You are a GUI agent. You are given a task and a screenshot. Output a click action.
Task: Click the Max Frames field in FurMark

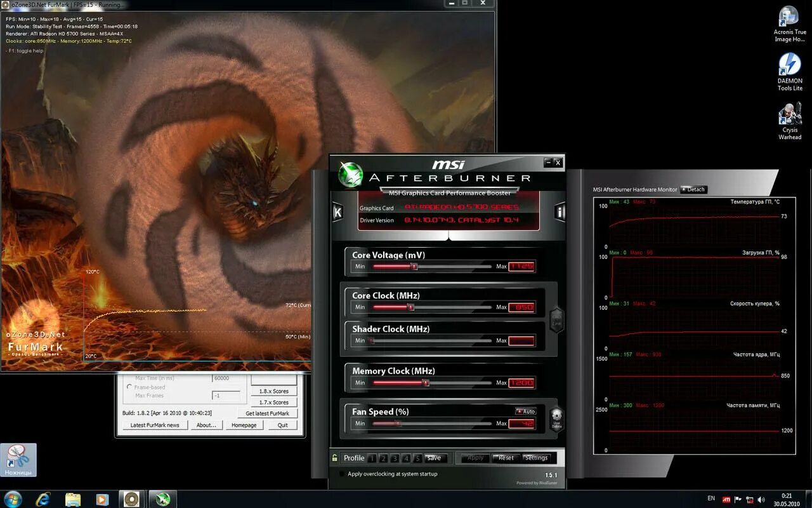(x=226, y=396)
